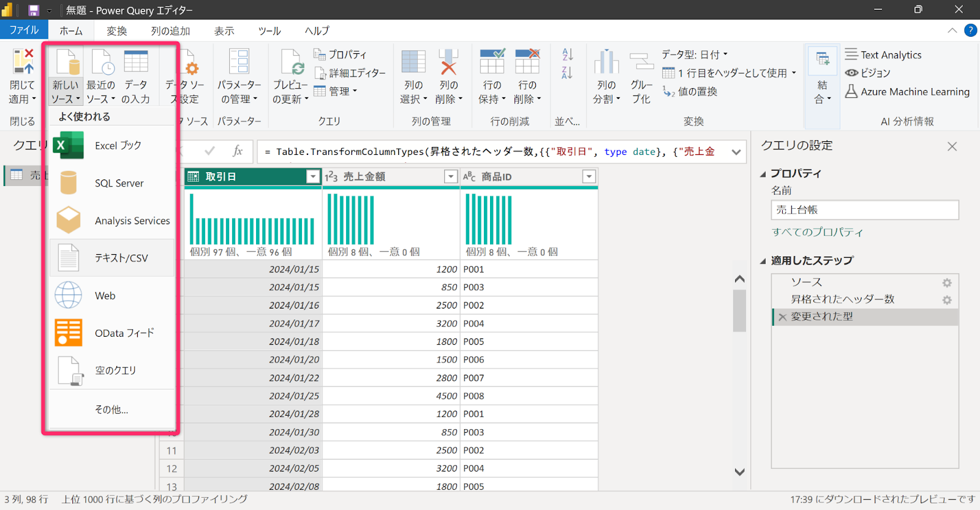The image size is (980, 510).
Task: Click the Split Column icon
Action: click(x=606, y=62)
